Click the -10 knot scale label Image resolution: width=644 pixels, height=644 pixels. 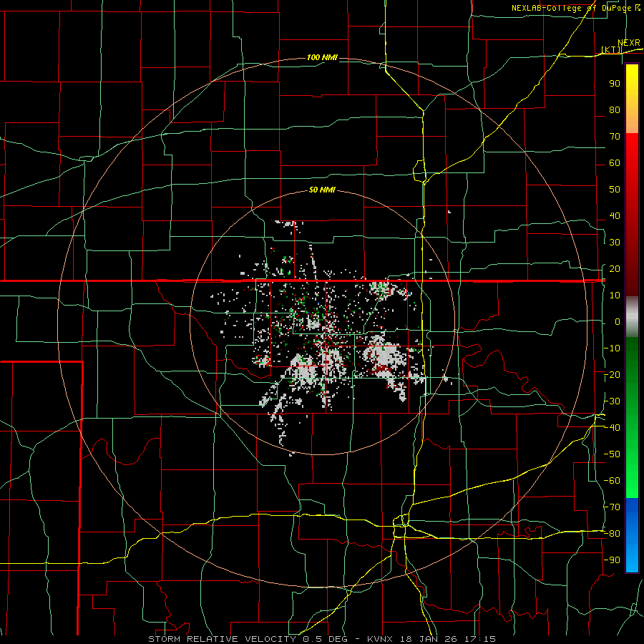pyautogui.click(x=612, y=348)
